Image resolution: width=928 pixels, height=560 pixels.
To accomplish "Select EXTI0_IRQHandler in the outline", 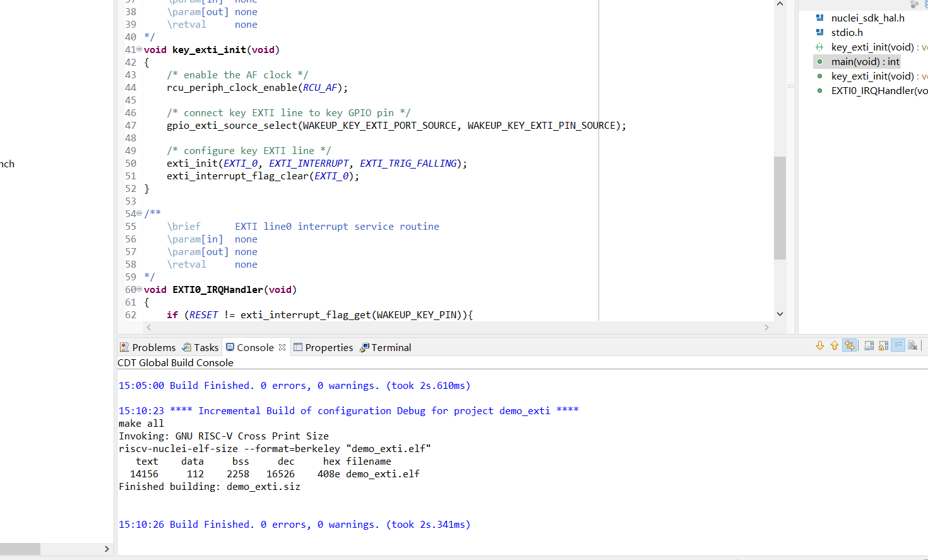I will [878, 90].
